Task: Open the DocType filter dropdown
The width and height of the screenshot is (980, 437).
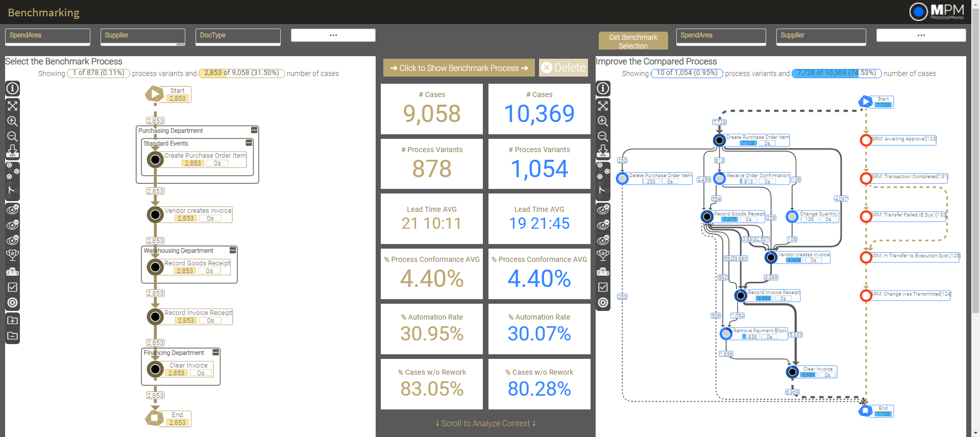Action: point(238,37)
